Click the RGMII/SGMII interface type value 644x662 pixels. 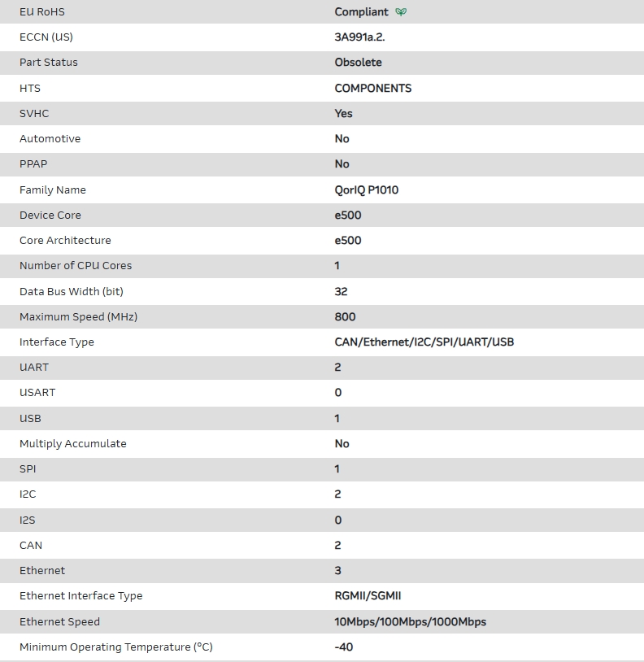coord(368,596)
